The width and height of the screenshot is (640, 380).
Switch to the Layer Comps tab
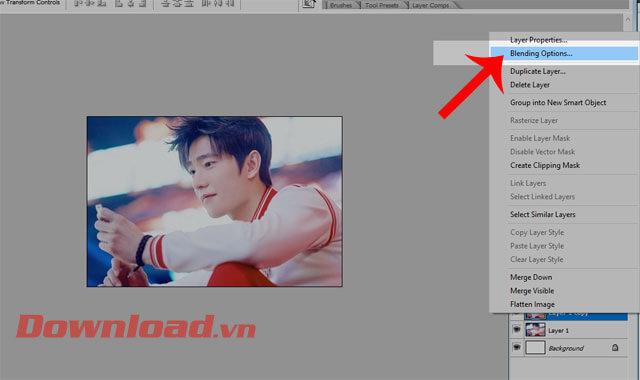click(x=431, y=5)
